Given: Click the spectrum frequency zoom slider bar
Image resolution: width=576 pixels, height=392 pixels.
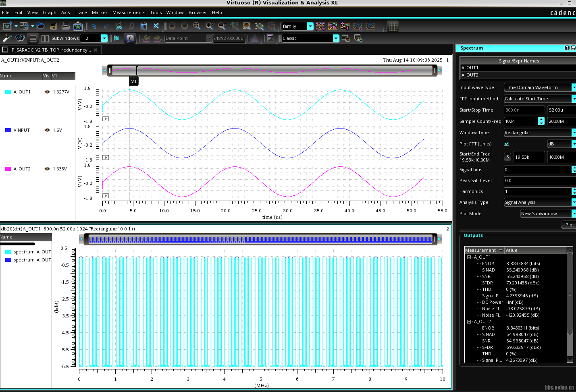Looking at the screenshot, I should pyautogui.click(x=260, y=239).
